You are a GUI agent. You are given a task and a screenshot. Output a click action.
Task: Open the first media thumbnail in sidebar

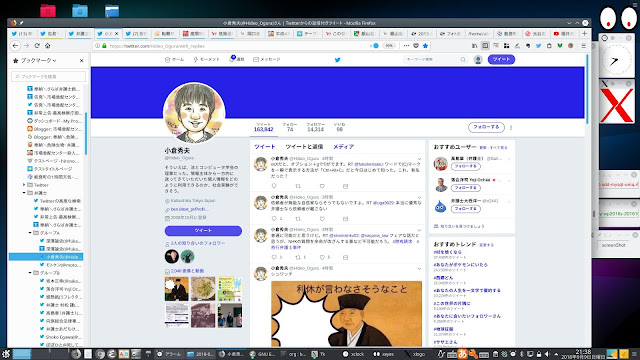tap(177, 289)
